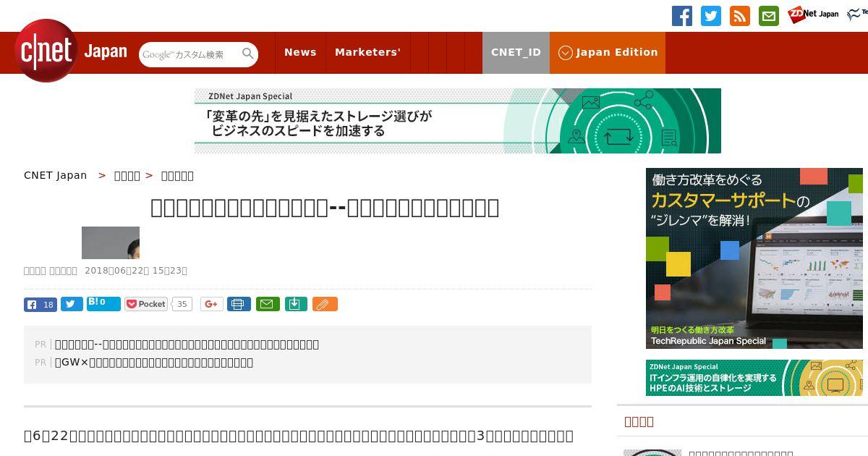Click the search magnifier icon
This screenshot has width=868, height=456.
click(248, 54)
